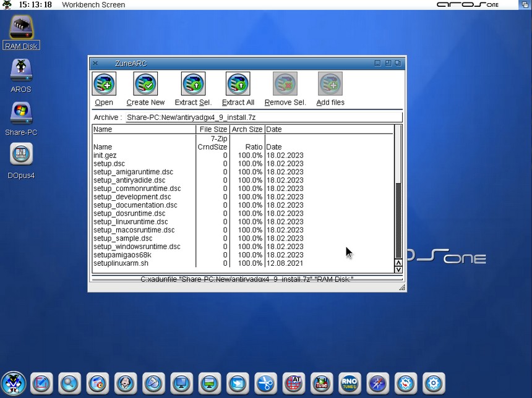This screenshot has width=532, height=398.
Task: Sort list by File Size column header
Action: click(213, 130)
